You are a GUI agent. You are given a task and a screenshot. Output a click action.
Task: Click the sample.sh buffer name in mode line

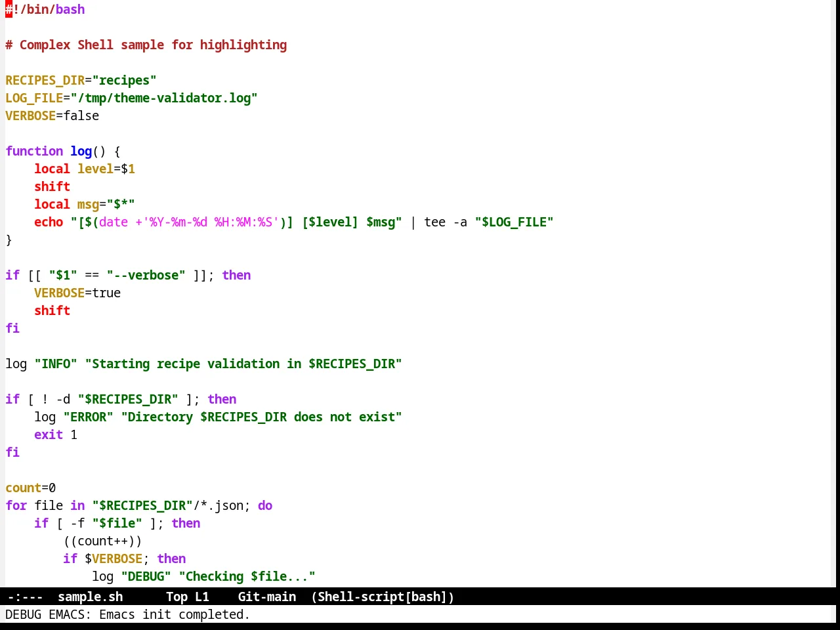(90, 597)
